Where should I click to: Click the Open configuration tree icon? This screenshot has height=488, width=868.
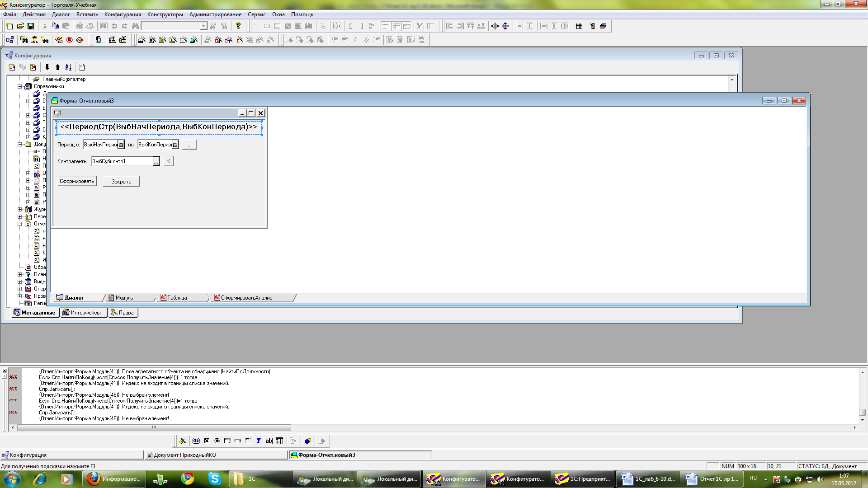10,40
